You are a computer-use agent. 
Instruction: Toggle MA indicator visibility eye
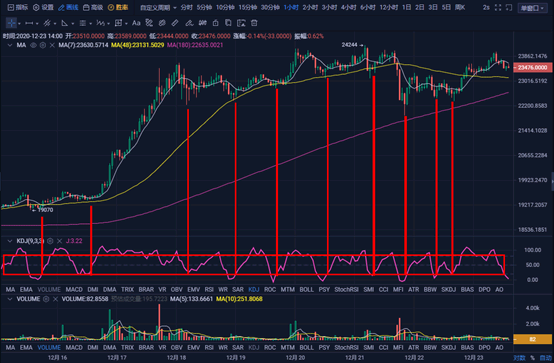(33, 45)
